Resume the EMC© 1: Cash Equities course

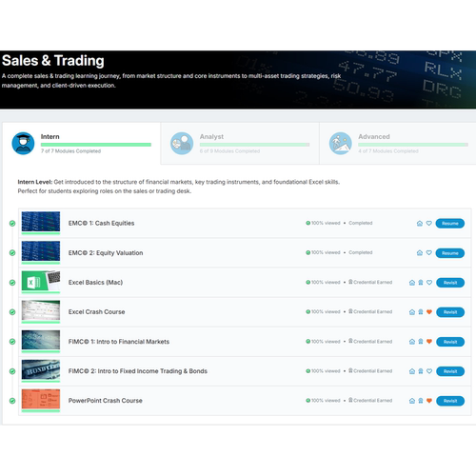tap(450, 224)
